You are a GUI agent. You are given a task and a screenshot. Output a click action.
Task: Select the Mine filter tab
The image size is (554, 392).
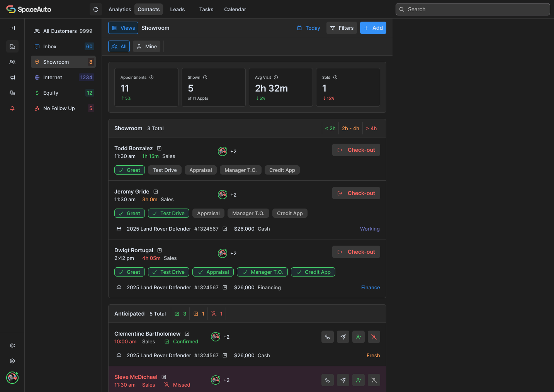tap(146, 46)
